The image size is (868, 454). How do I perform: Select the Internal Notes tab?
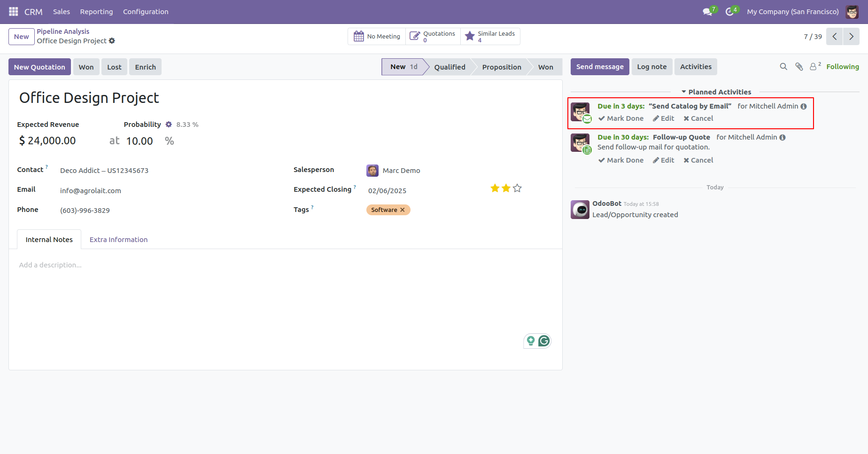pos(49,240)
